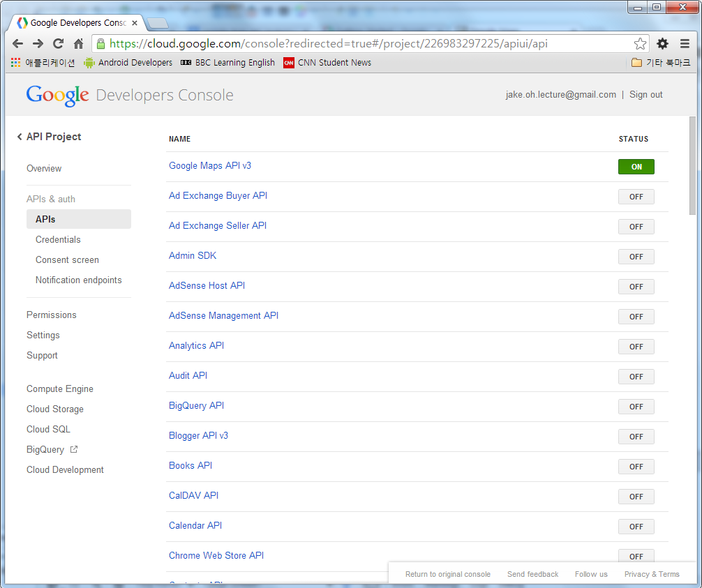
Task: Open the CNN Student News bookmark
Action: 327,63
